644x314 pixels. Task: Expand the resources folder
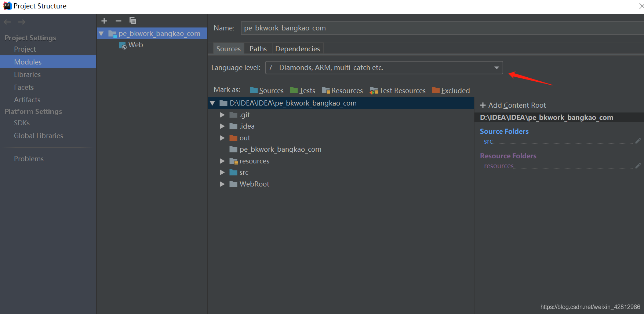222,161
